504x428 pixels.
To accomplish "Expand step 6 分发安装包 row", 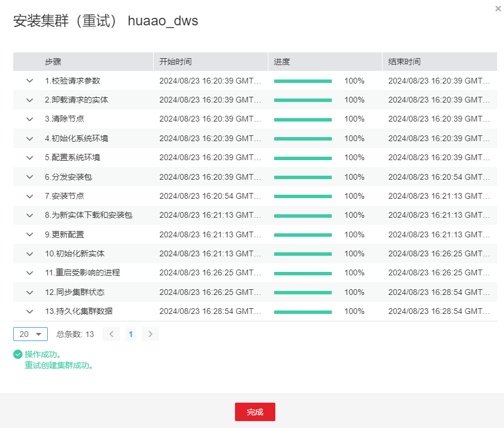I will [29, 177].
